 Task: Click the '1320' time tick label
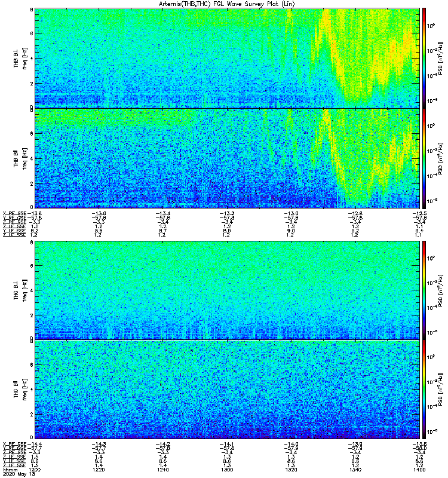pos(291,470)
